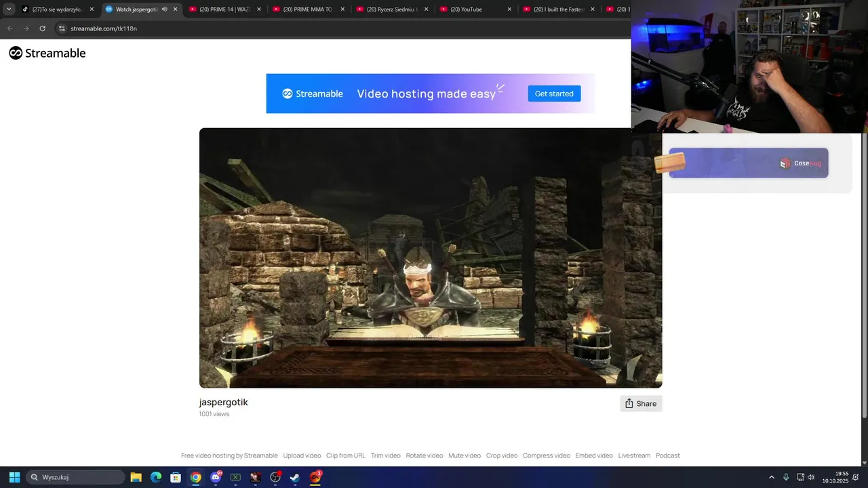The height and width of the screenshot is (488, 868).
Task: Open Microsoft Store from the taskbar
Action: (176, 477)
